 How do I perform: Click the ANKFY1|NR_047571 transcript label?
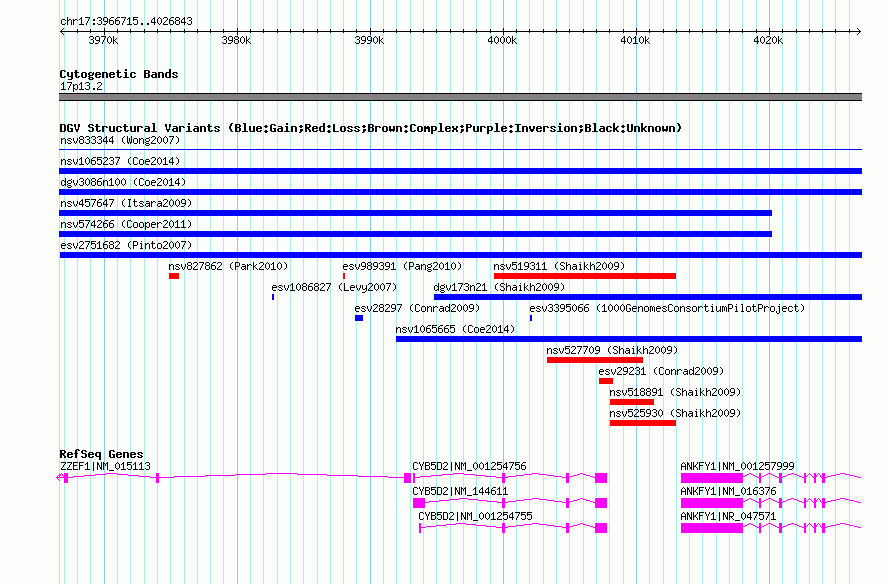728,516
